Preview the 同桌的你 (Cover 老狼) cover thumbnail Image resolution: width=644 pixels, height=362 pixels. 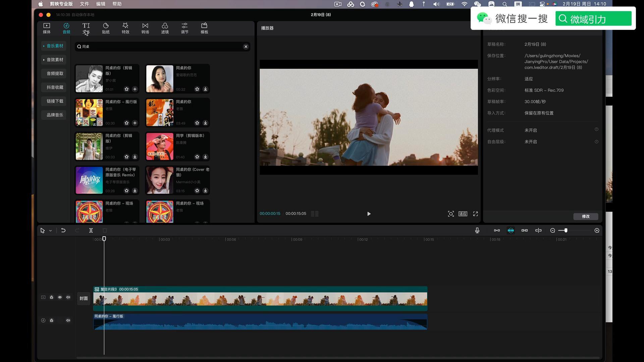tap(160, 180)
